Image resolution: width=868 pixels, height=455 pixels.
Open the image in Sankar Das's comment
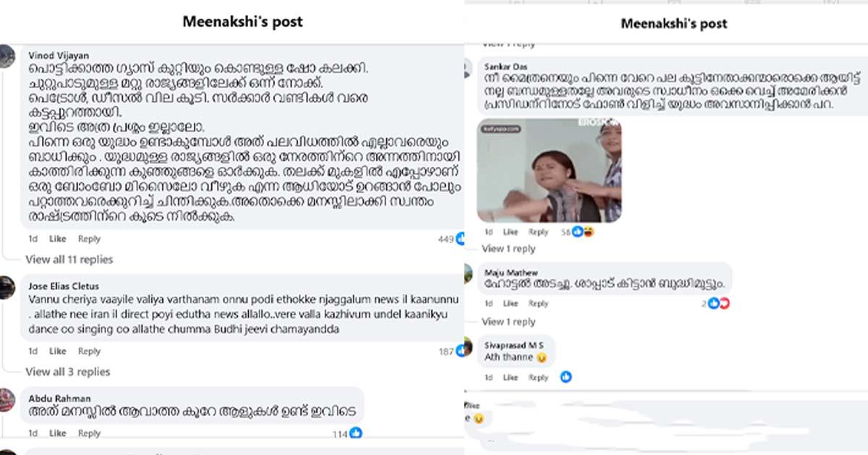tap(549, 171)
